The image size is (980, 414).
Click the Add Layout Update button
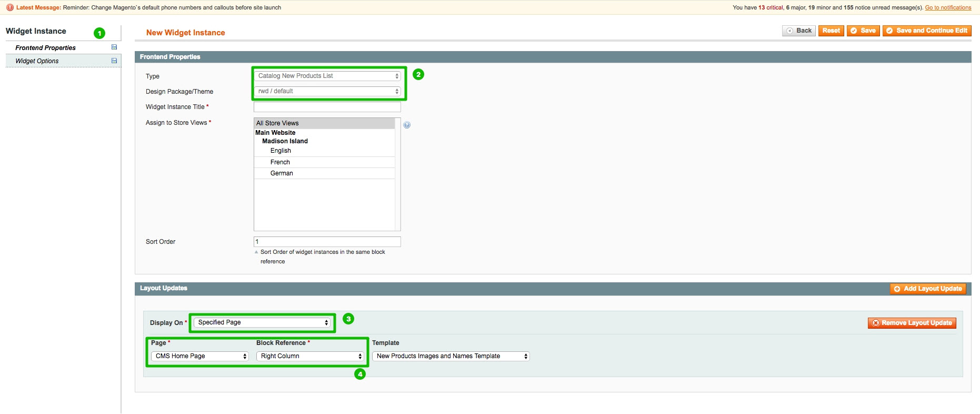pos(928,289)
